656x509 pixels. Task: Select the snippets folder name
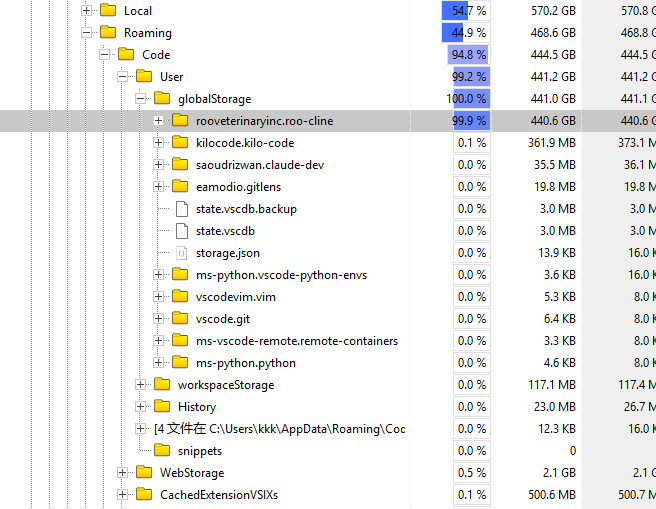[x=200, y=451]
